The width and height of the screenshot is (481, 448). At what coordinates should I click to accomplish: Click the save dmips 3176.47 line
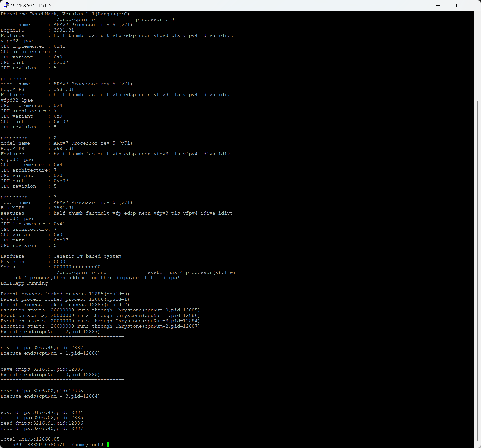point(42,412)
